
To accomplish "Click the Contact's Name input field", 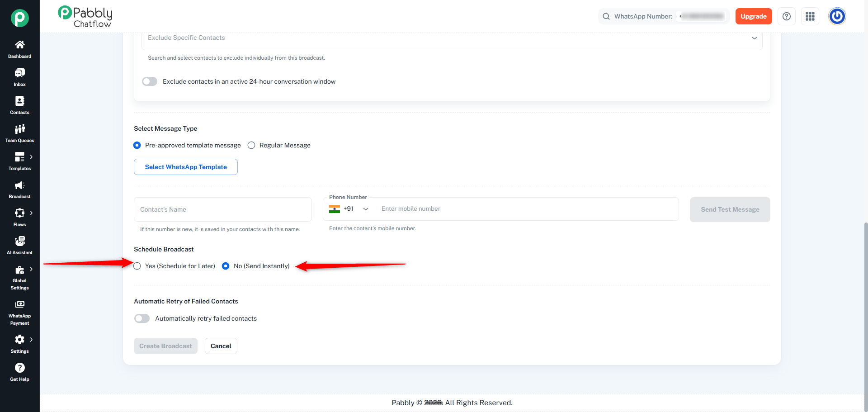I will [x=223, y=209].
